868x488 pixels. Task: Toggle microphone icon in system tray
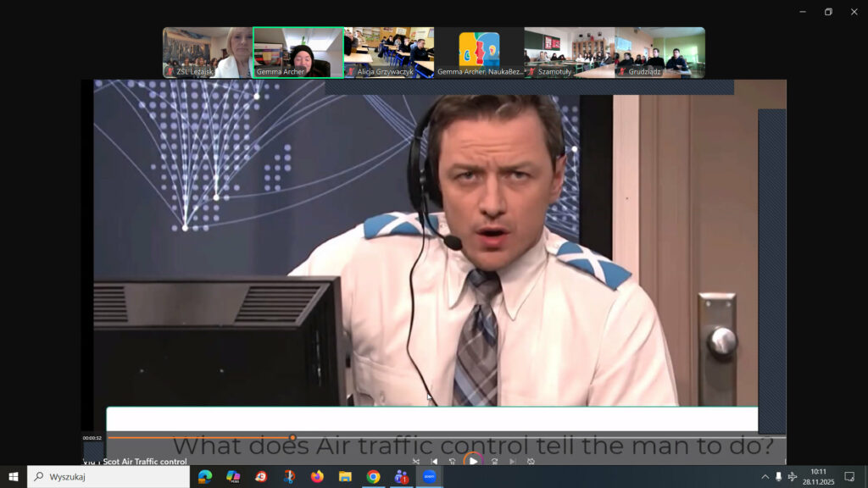(779, 477)
